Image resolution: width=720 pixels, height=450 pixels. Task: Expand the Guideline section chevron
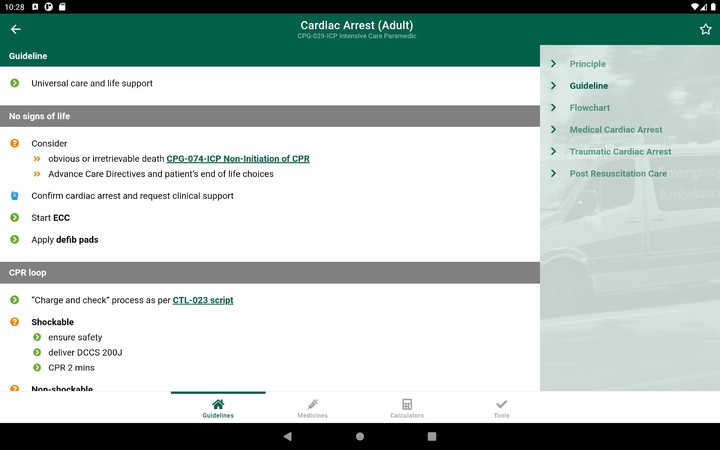[x=553, y=86]
